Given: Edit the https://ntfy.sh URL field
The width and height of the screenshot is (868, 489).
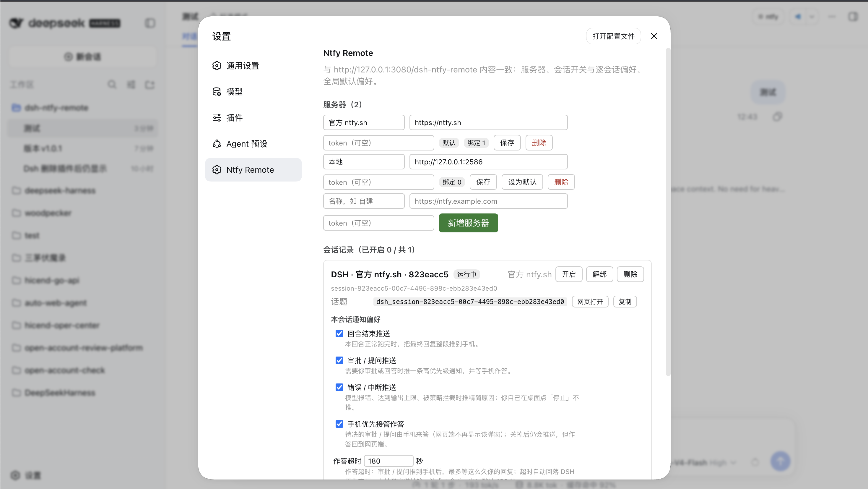Looking at the screenshot, I should 488,122.
